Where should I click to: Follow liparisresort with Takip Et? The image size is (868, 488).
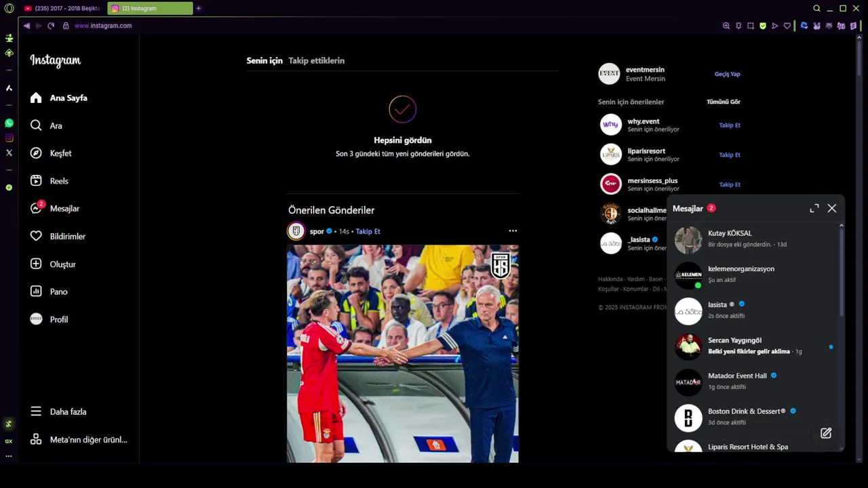pos(730,155)
